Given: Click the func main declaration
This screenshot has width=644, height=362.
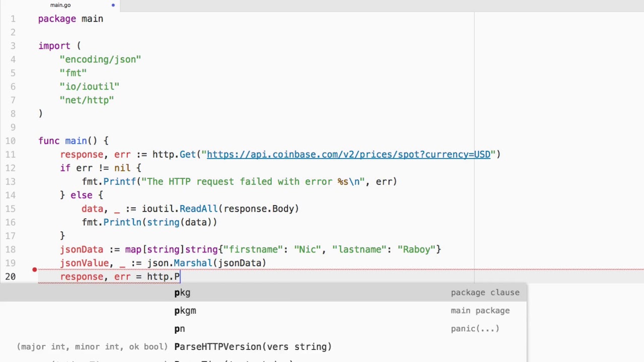Looking at the screenshot, I should pyautogui.click(x=75, y=141).
